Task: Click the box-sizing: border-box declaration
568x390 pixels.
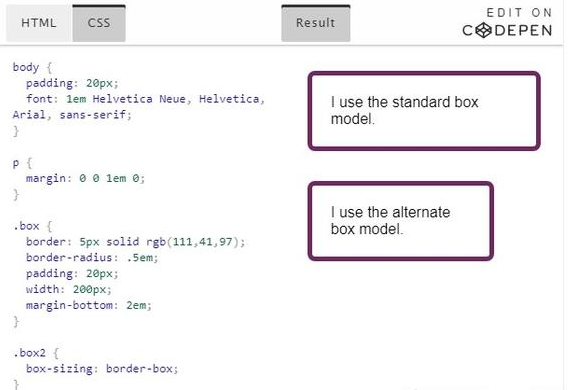Action: coord(102,369)
